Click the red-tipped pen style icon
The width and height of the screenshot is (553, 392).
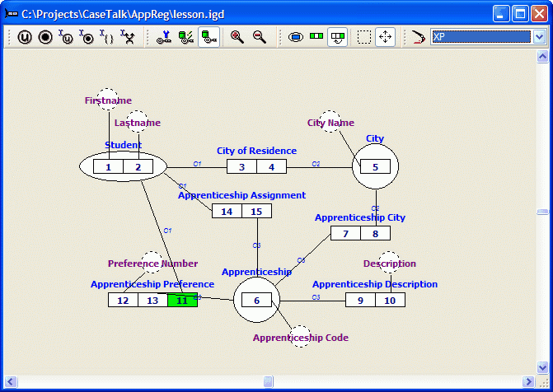pos(419,37)
